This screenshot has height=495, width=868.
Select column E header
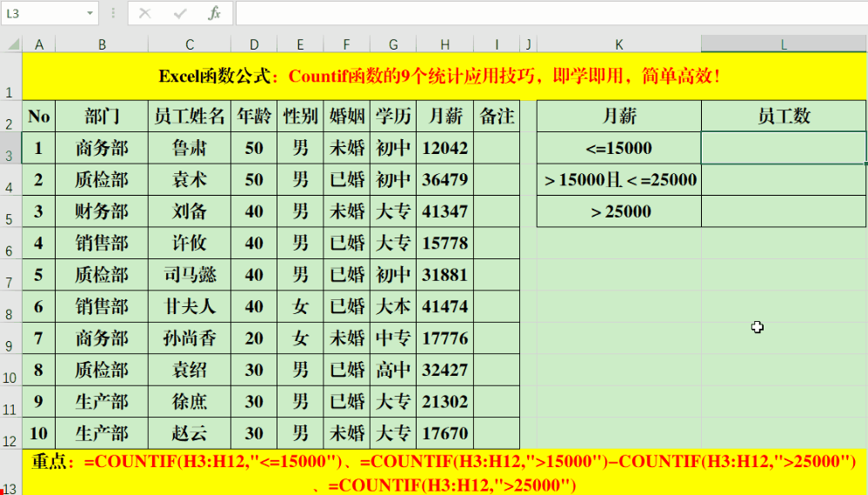300,44
